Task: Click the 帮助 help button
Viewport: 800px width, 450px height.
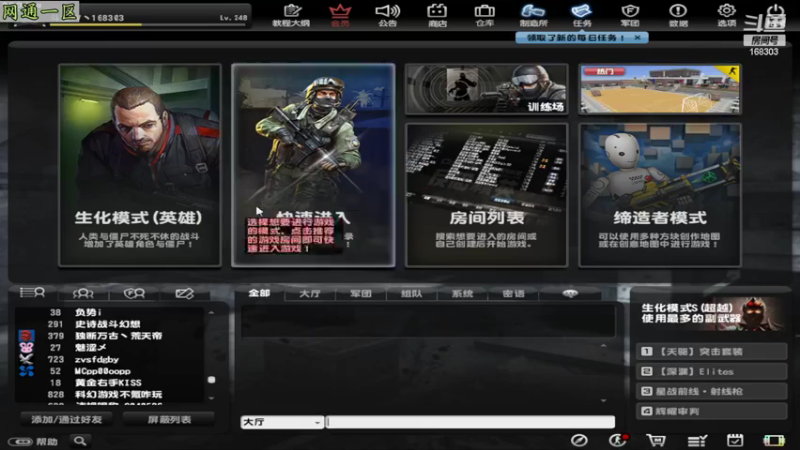Action: coord(33,441)
